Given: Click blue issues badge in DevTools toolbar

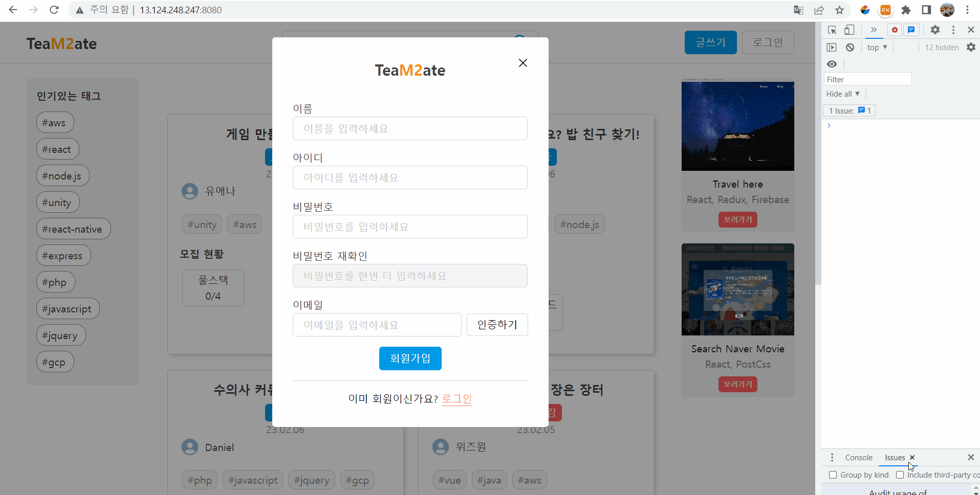Looking at the screenshot, I should (911, 30).
